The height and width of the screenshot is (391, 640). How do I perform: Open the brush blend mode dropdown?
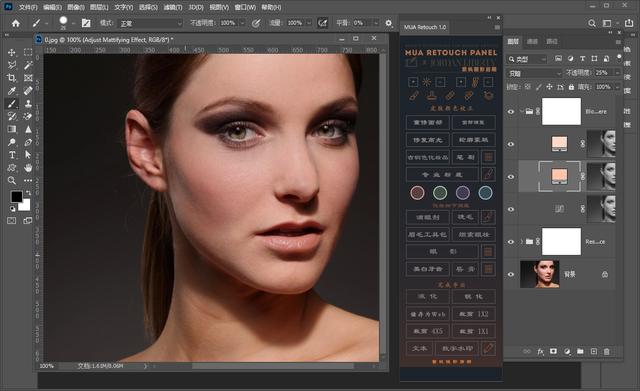(150, 24)
